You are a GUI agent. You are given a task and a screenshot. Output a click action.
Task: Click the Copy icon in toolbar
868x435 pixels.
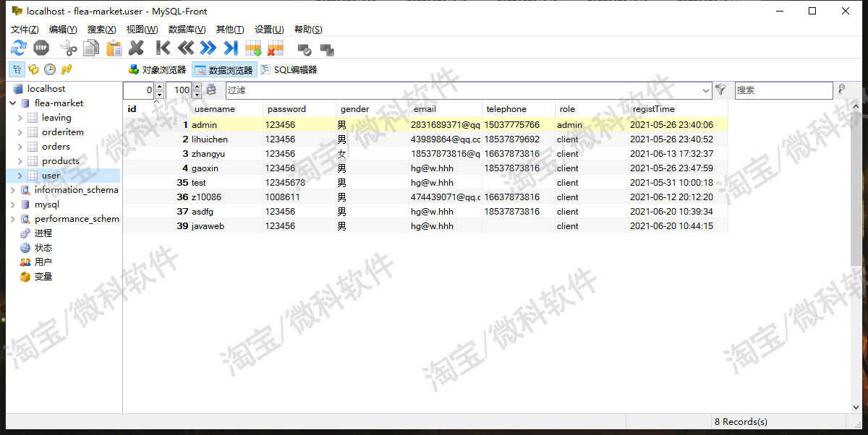(x=91, y=48)
